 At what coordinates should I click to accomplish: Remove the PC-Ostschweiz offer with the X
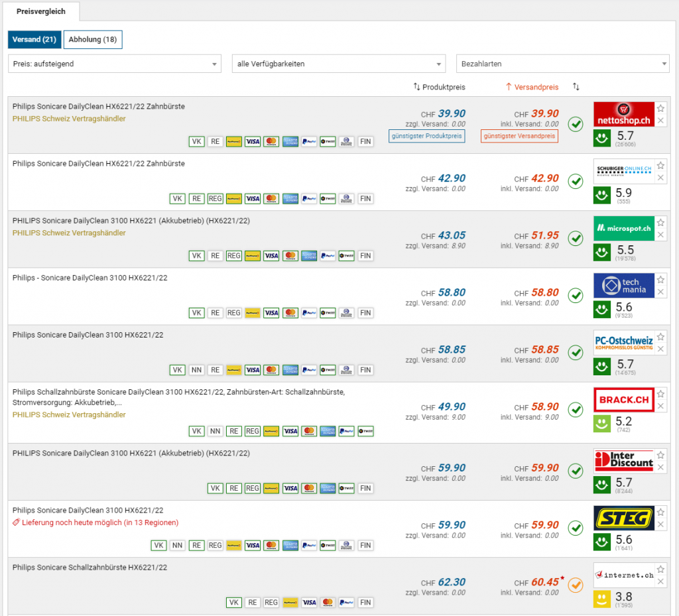tap(660, 349)
